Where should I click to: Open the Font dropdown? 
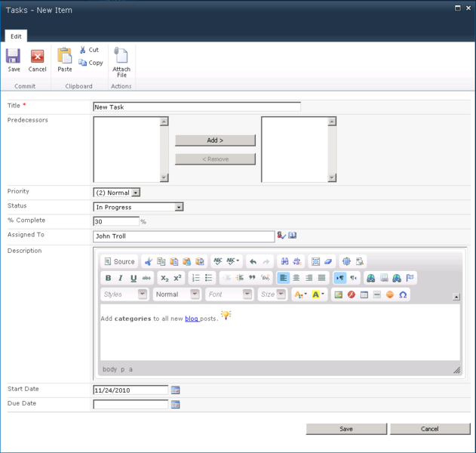[x=229, y=294]
